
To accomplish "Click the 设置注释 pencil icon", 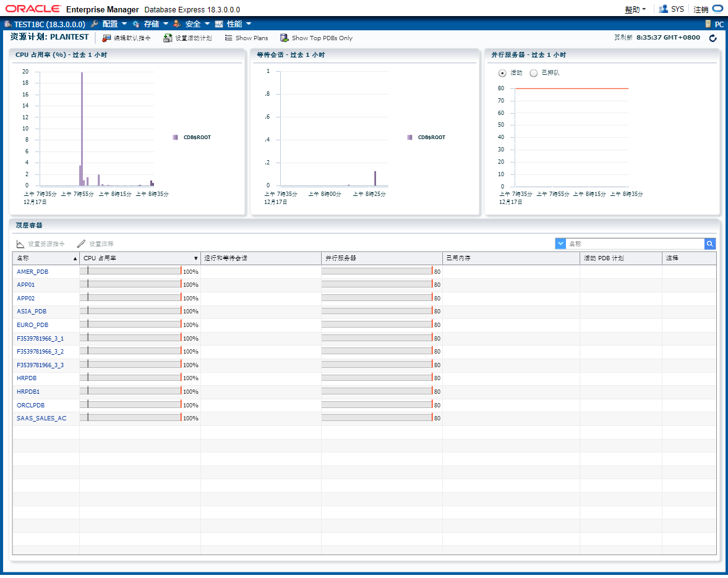I will [81, 244].
